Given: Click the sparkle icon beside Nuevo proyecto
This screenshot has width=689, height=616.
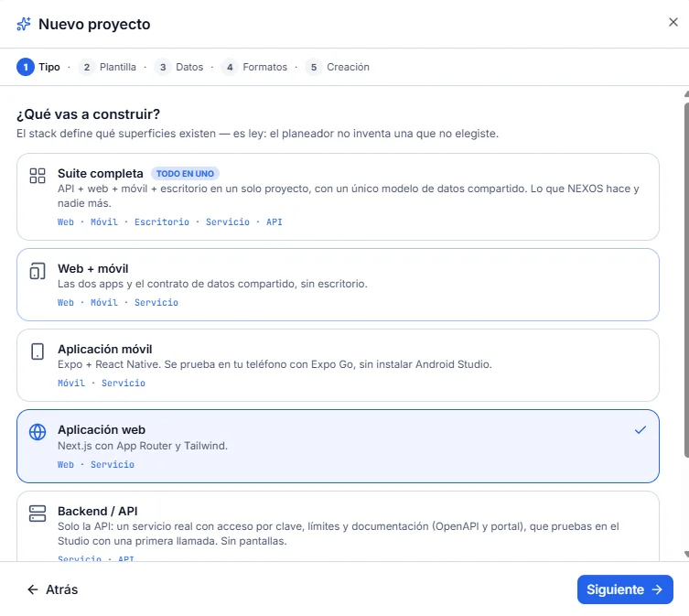Looking at the screenshot, I should tap(24, 24).
